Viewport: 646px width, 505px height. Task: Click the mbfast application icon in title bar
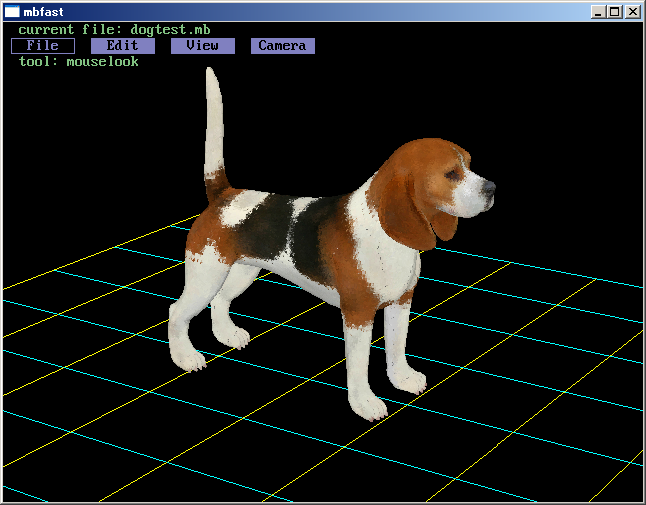coord(13,12)
